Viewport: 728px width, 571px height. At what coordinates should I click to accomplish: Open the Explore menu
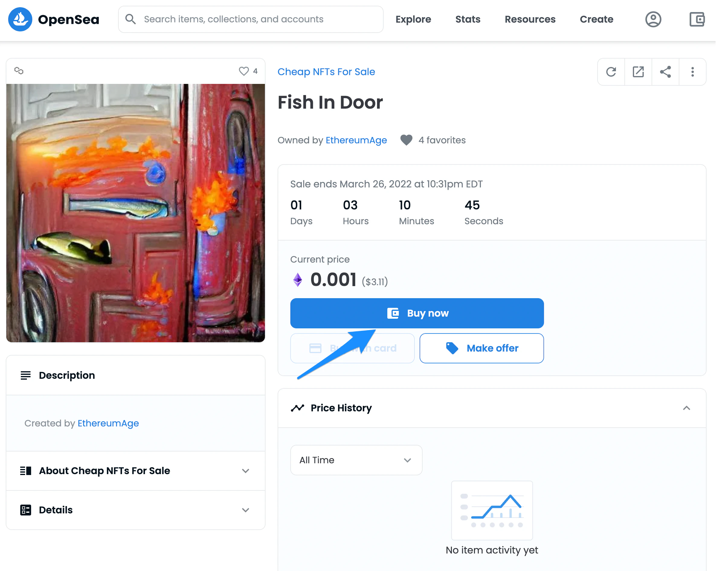[413, 19]
